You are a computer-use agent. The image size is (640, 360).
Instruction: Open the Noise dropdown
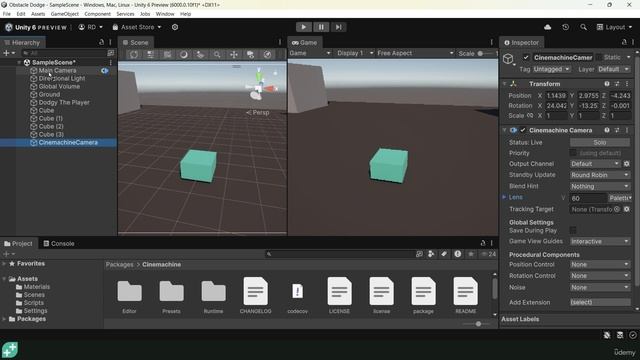click(600, 287)
